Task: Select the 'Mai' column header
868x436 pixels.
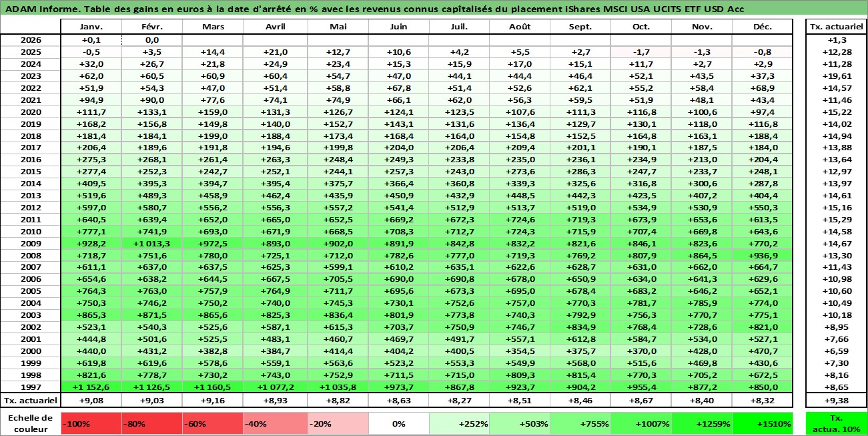Action: [x=338, y=27]
